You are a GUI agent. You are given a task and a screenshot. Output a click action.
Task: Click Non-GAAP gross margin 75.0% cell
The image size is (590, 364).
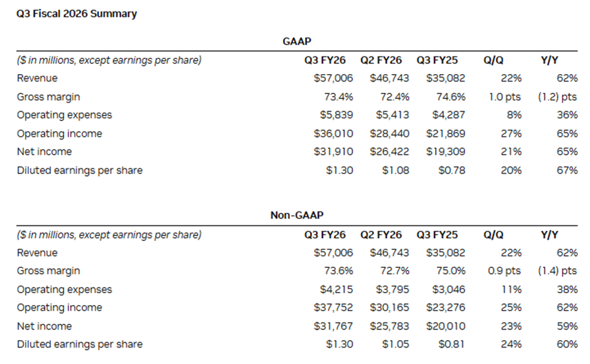453,271
